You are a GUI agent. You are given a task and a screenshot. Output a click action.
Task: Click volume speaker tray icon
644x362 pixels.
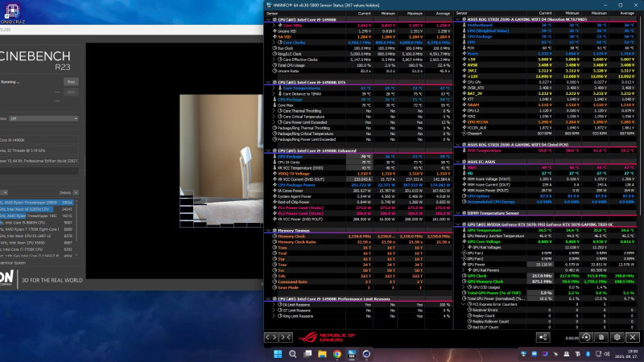(x=607, y=354)
